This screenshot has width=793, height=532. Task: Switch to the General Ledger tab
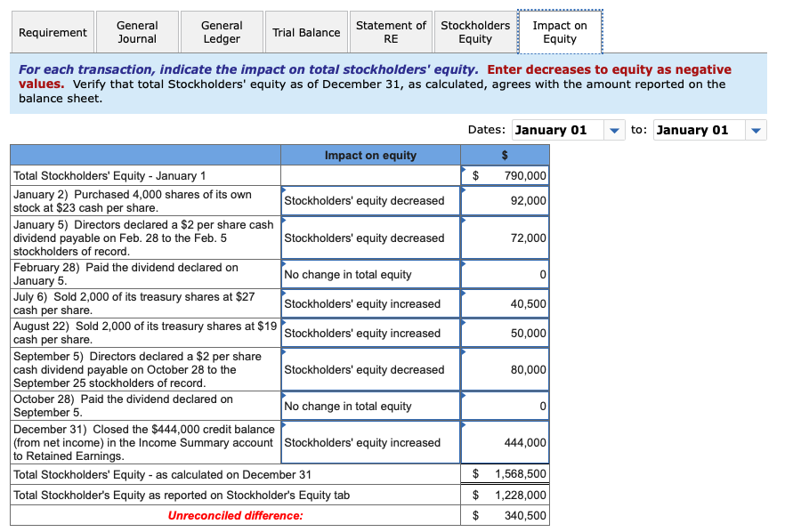click(x=221, y=31)
